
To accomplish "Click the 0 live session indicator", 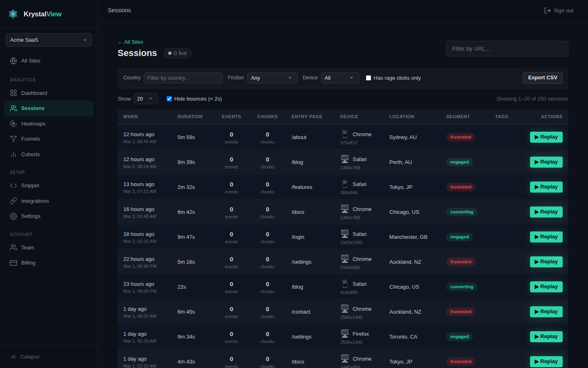I will coord(177,53).
